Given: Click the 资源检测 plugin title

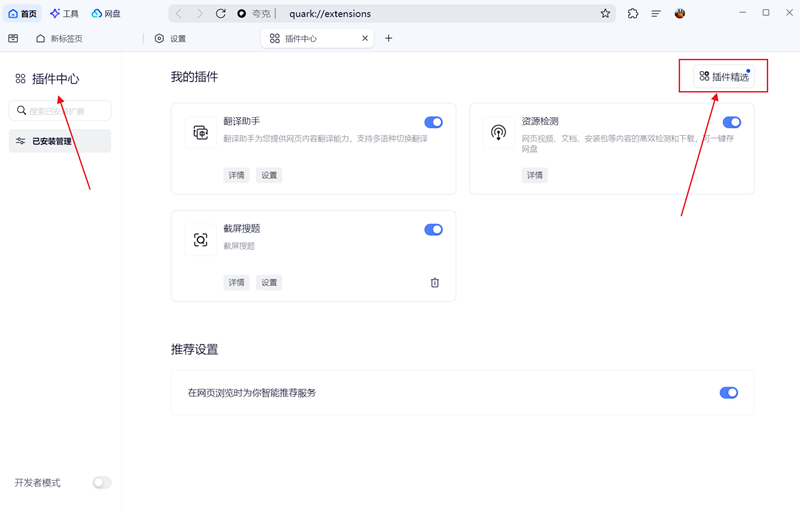Looking at the screenshot, I should point(540,121).
